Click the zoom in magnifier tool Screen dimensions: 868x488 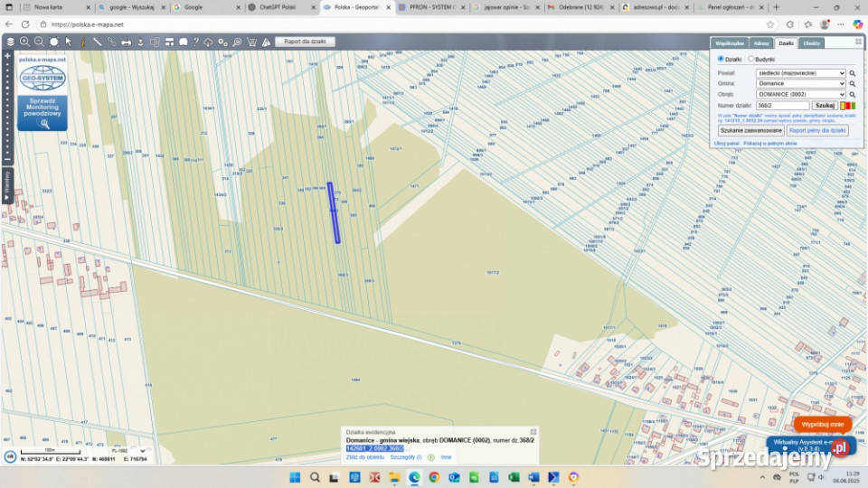(24, 42)
